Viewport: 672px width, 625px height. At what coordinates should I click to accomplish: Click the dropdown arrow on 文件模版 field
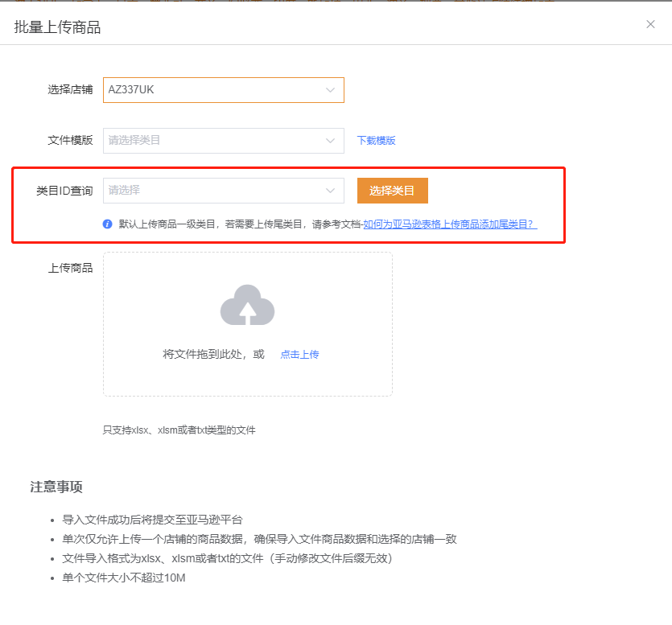tap(332, 140)
